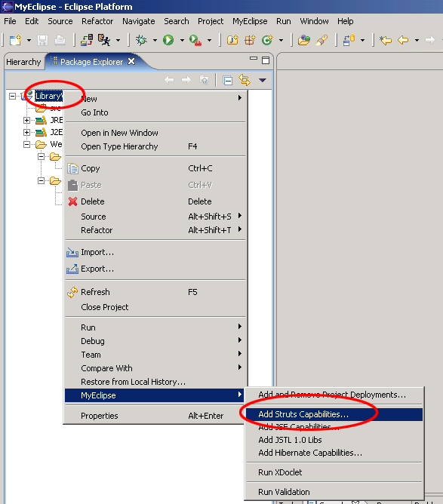The image size is (443, 504).
Task: Open the New Class dropdown arrow
Action: (281, 41)
